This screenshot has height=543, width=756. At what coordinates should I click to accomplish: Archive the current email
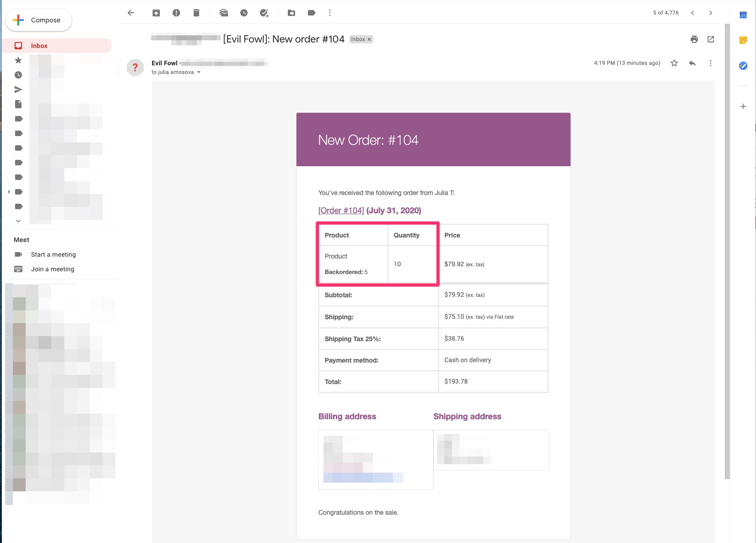156,13
